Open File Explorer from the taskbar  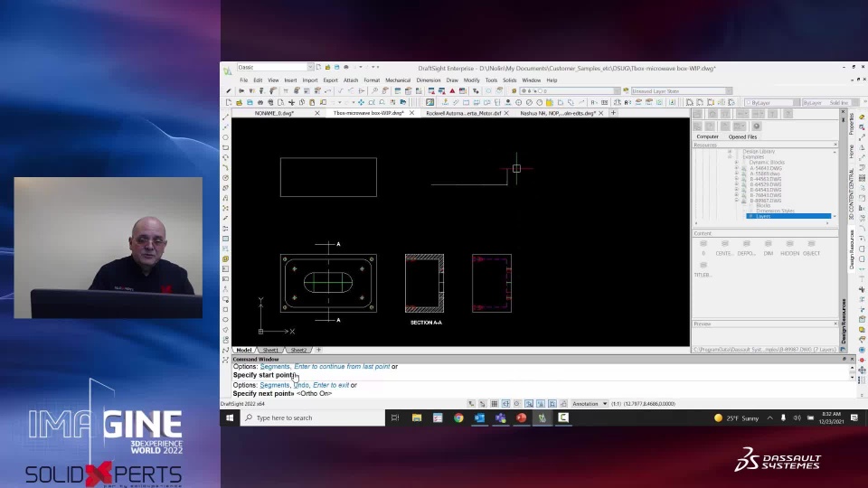(416, 418)
